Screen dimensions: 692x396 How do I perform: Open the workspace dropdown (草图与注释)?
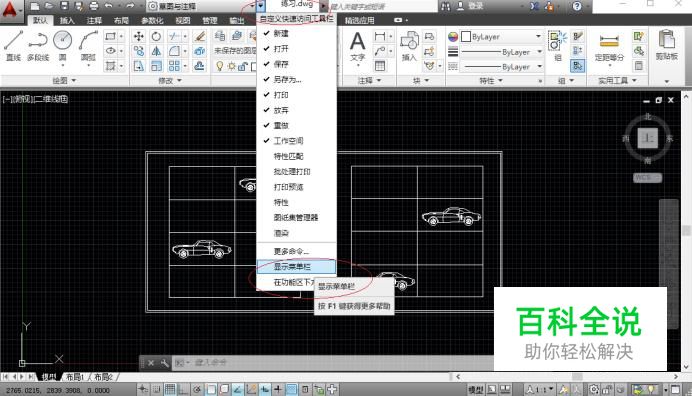(202, 6)
